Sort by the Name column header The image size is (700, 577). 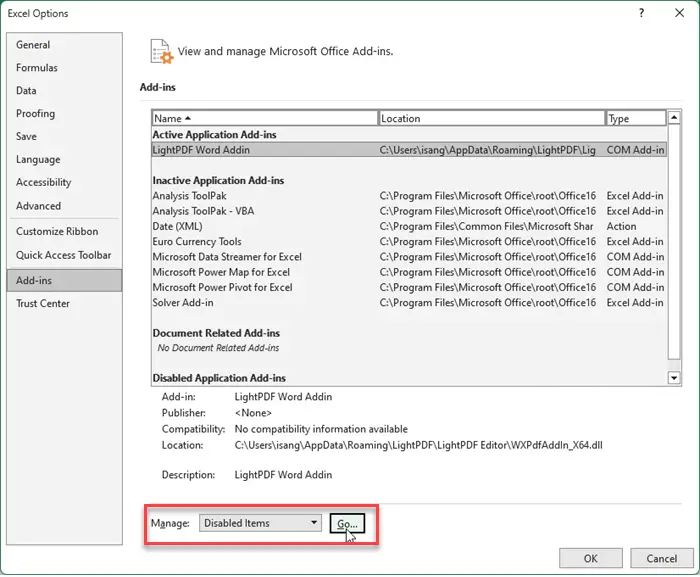tap(265, 118)
